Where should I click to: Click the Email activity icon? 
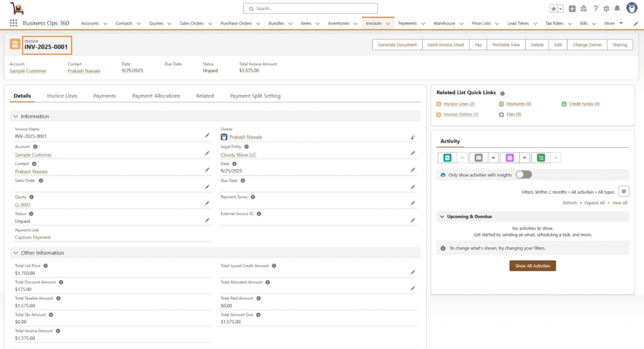[479, 158]
